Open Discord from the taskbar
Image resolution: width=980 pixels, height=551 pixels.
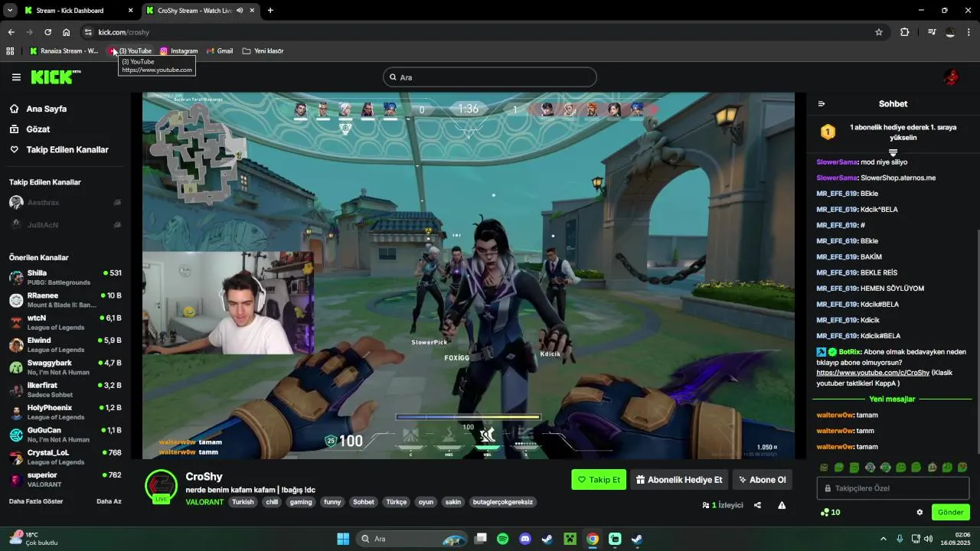point(525,539)
